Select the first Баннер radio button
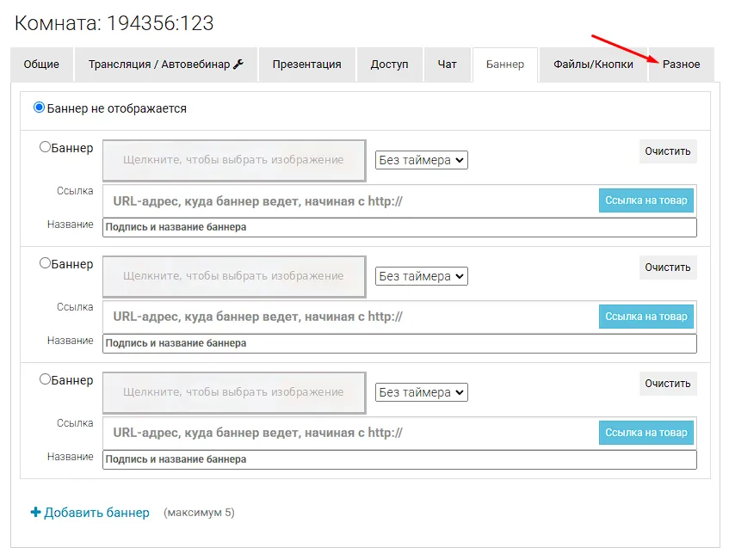 click(x=46, y=147)
